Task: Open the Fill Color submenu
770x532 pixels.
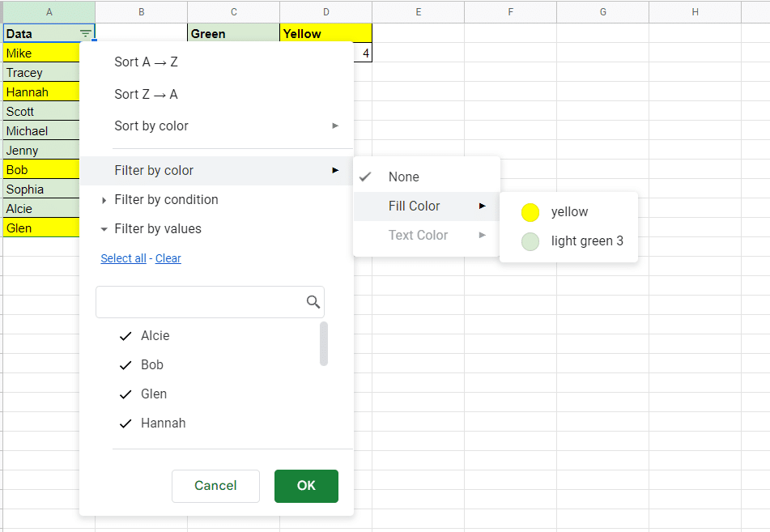Action: coord(426,206)
